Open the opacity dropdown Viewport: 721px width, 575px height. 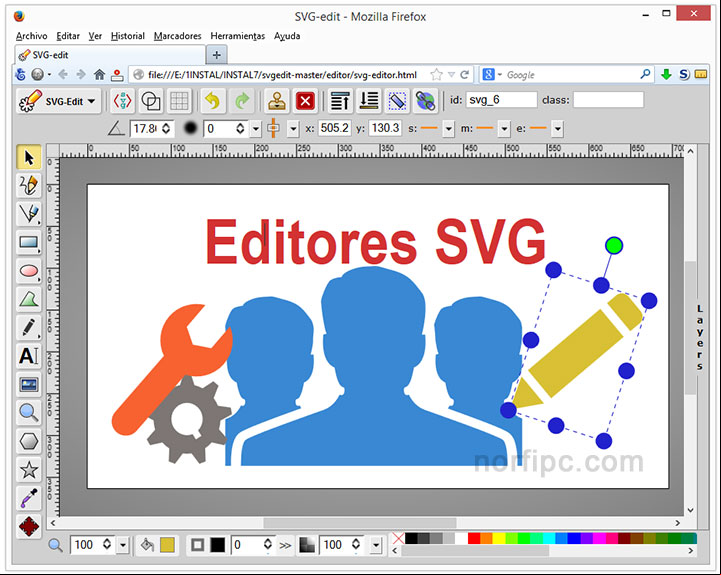(376, 545)
